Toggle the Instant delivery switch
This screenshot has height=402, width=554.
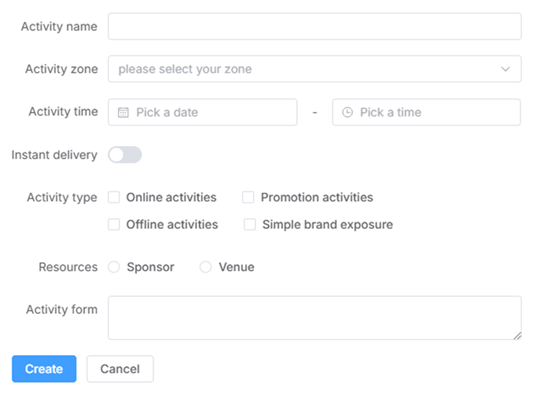pyautogui.click(x=125, y=155)
